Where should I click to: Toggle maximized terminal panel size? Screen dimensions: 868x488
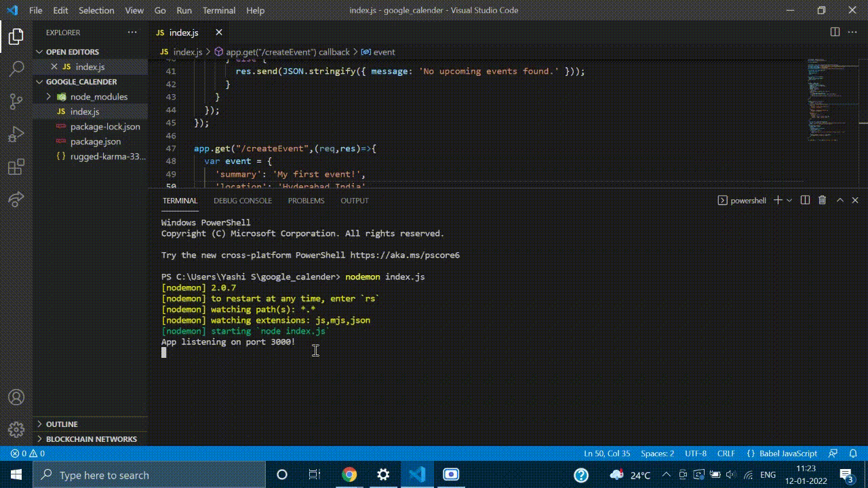[840, 200]
